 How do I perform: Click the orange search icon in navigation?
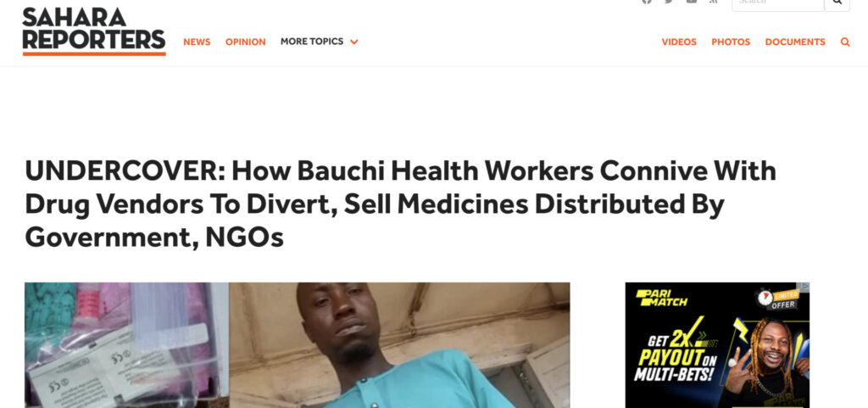(845, 42)
